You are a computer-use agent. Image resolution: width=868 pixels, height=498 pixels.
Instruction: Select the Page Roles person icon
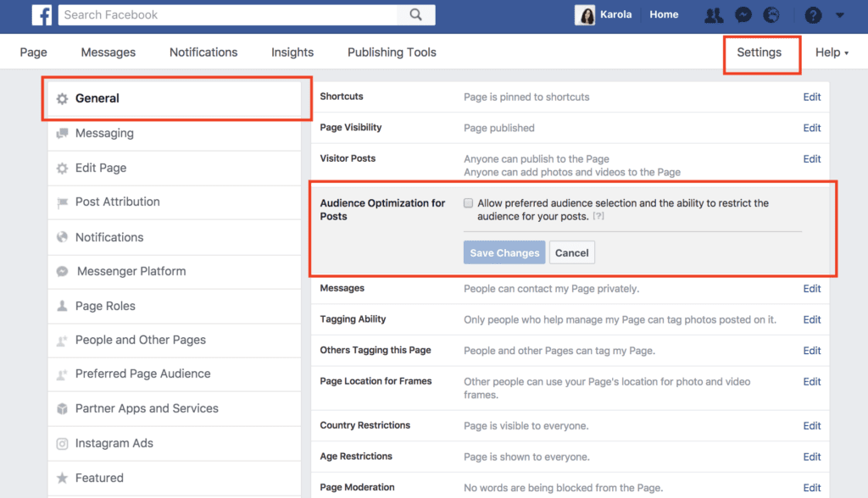[61, 306]
